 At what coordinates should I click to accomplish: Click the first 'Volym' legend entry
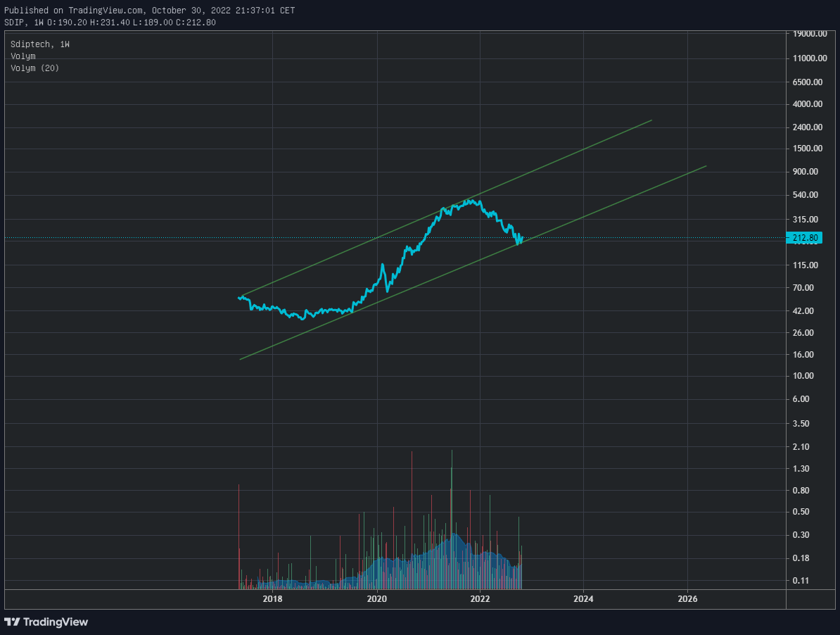(x=23, y=56)
